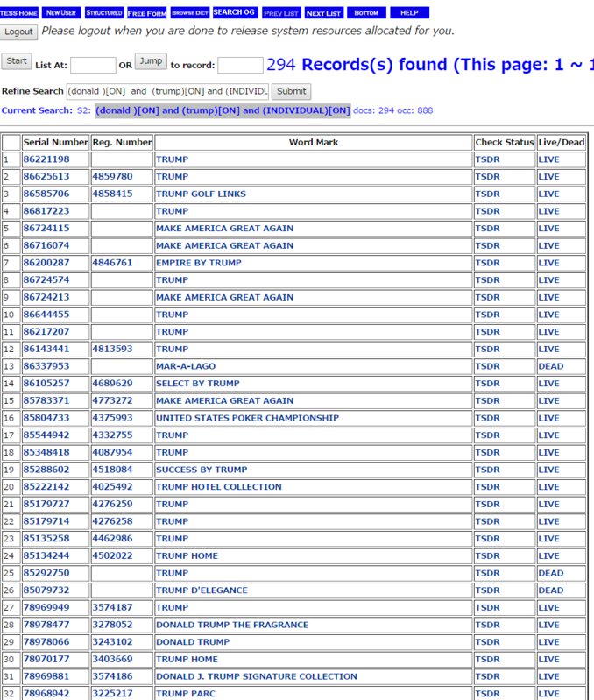Click SEARCH OG button
594x700 pixels.
pos(235,12)
